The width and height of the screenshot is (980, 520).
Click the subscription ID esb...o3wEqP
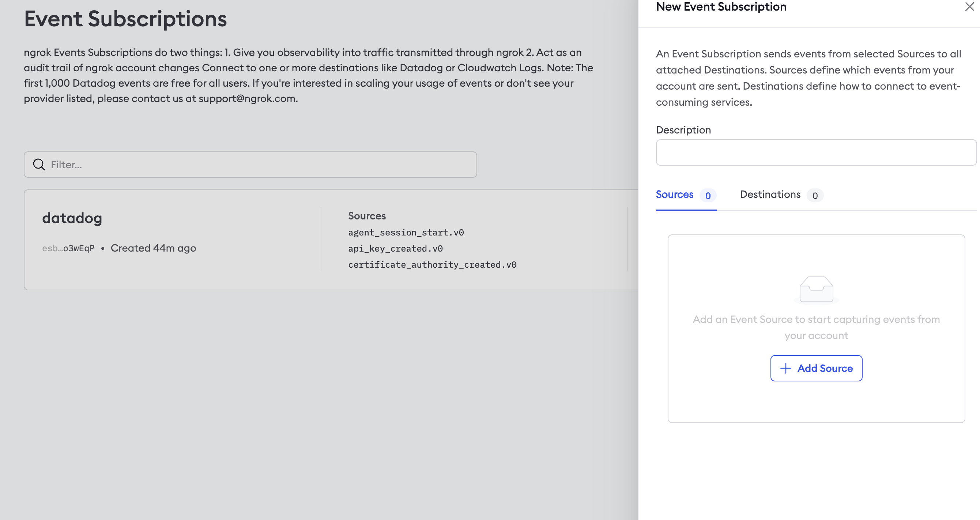point(68,248)
